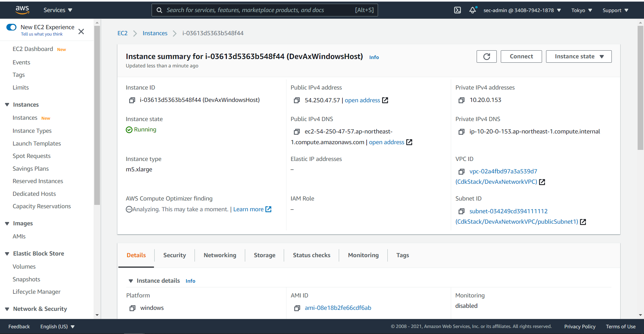Open the CloudShell terminal icon
Image resolution: width=644 pixels, height=334 pixels.
(458, 10)
